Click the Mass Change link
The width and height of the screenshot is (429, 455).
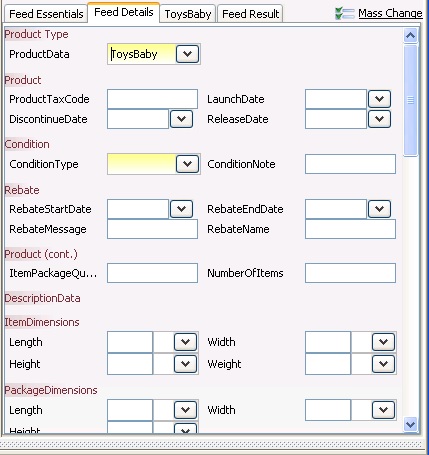point(390,13)
